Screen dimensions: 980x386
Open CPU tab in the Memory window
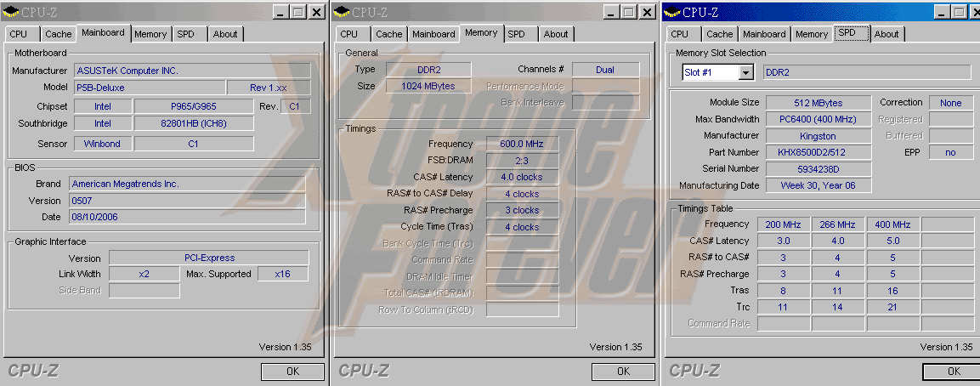(x=350, y=34)
